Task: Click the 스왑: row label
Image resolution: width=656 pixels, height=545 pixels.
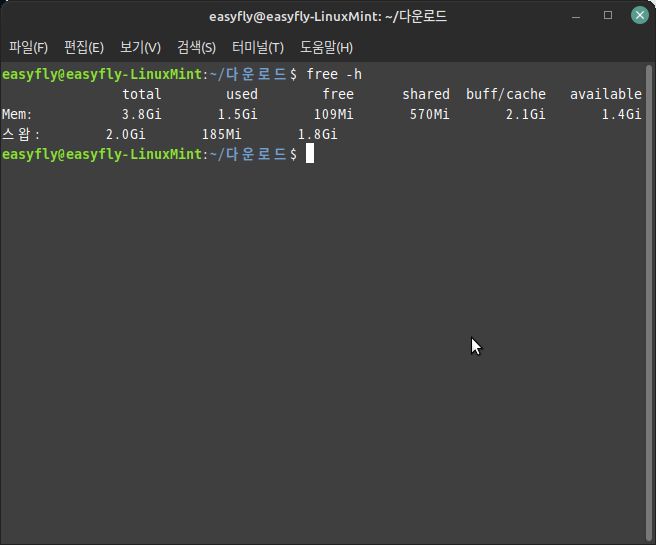Action: (x=20, y=134)
